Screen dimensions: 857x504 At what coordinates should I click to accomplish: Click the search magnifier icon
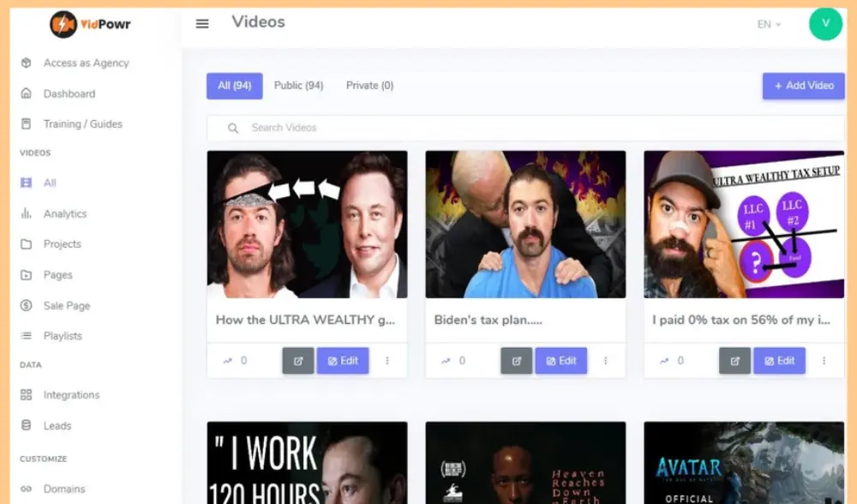point(233,128)
